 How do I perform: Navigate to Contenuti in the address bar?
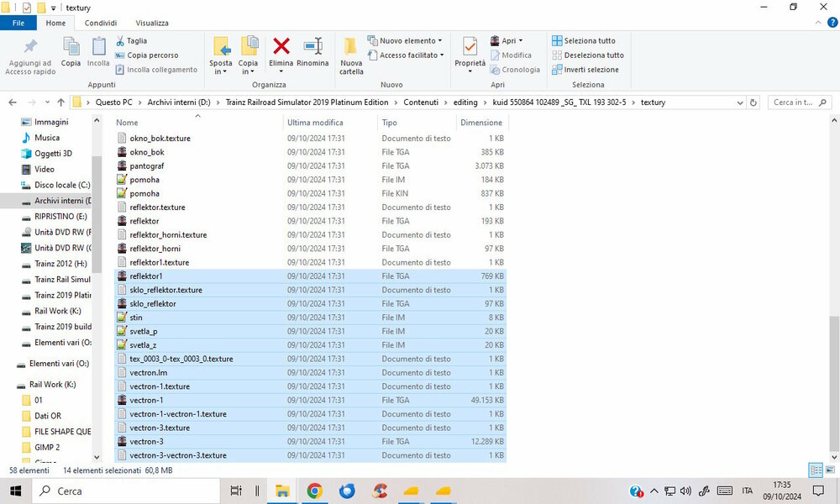coord(421,102)
